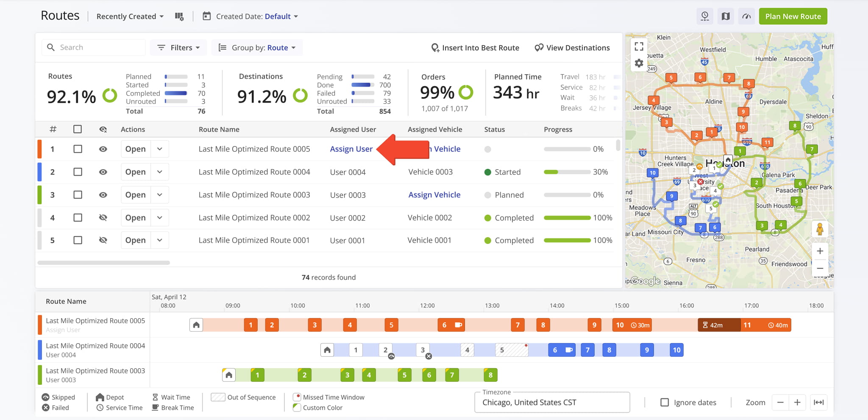Zoom in the timeline with plus button
Screen dimensions: 868x420
click(797, 402)
